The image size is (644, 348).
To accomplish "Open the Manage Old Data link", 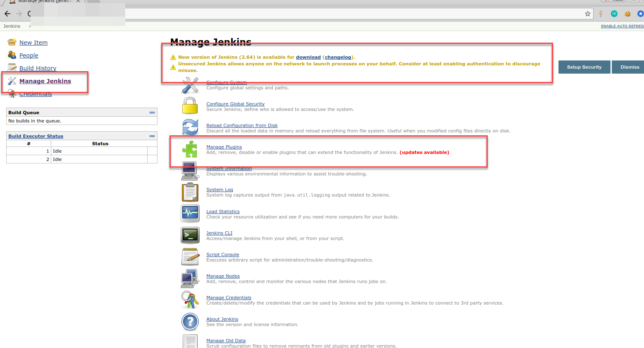I will 226,341.
